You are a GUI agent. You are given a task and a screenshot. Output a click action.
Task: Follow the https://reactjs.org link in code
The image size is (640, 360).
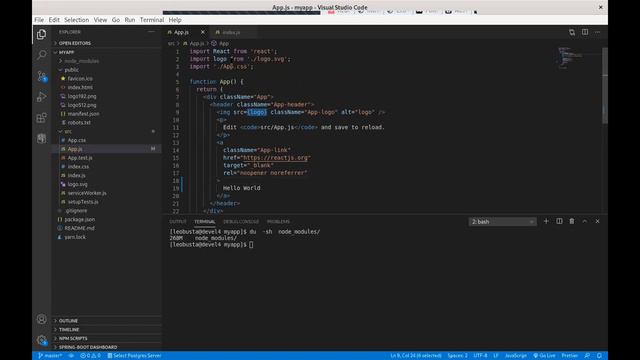point(276,158)
